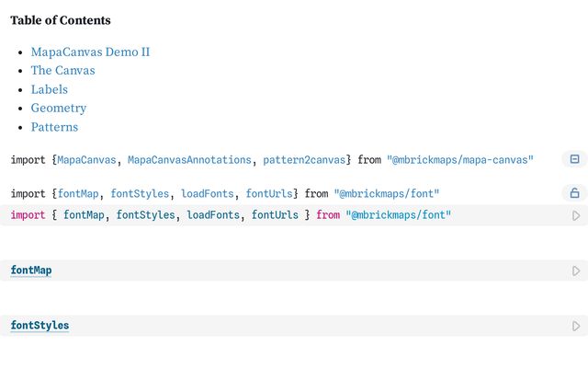The height and width of the screenshot is (368, 588).
Task: Navigate to the Geometry section
Action: click(58, 108)
